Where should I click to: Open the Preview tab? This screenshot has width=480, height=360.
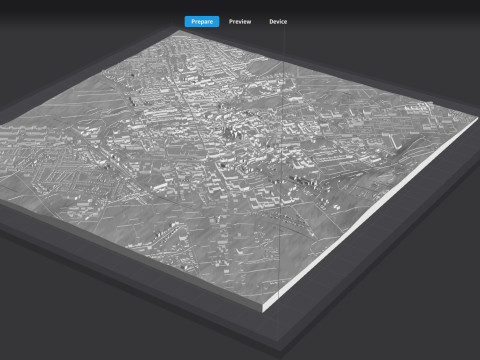240,22
